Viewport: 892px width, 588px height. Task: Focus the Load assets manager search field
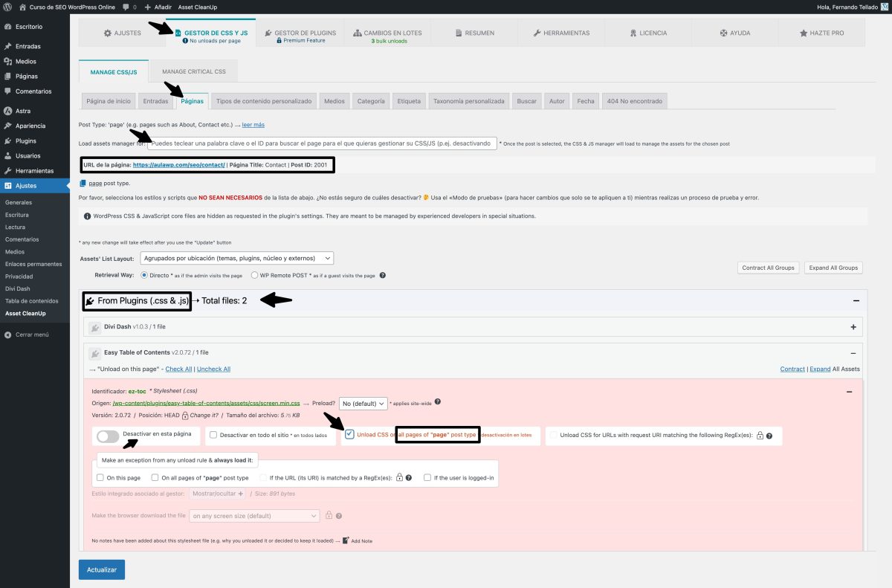pos(322,143)
